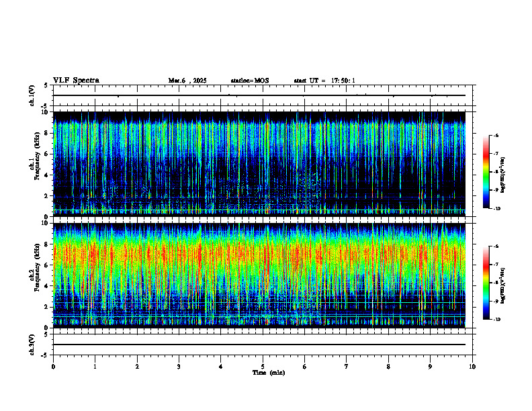This screenshot has height=411, width=532.
Task: Select the date text "Mar.6 , 2025"
Action: (x=187, y=81)
